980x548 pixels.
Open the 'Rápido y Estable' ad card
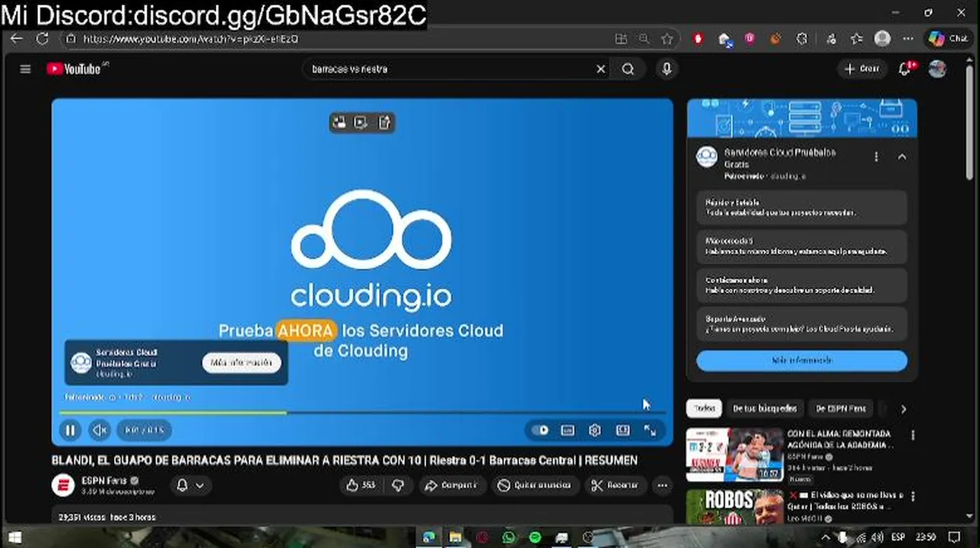click(x=802, y=208)
